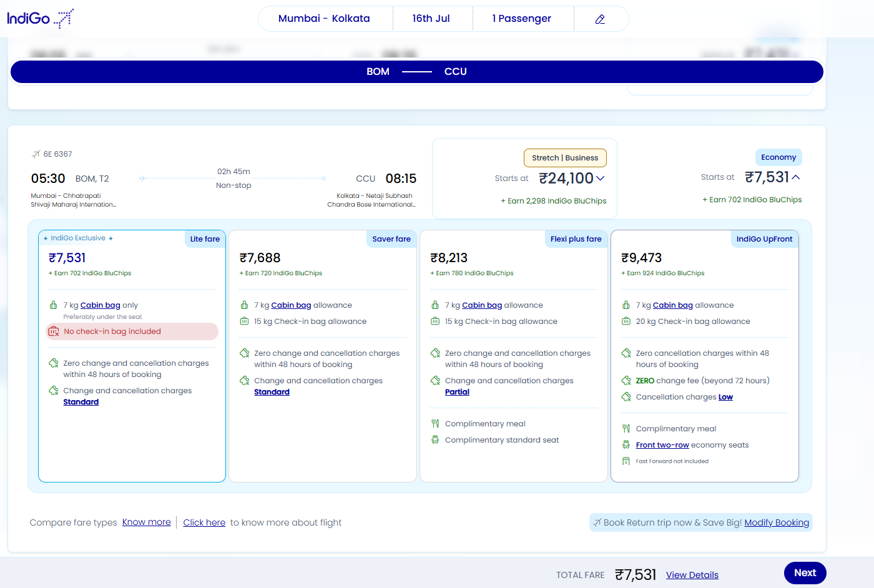This screenshot has height=588, width=874.
Task: Click the ZERO change fee icon in UpFront
Action: 626,381
